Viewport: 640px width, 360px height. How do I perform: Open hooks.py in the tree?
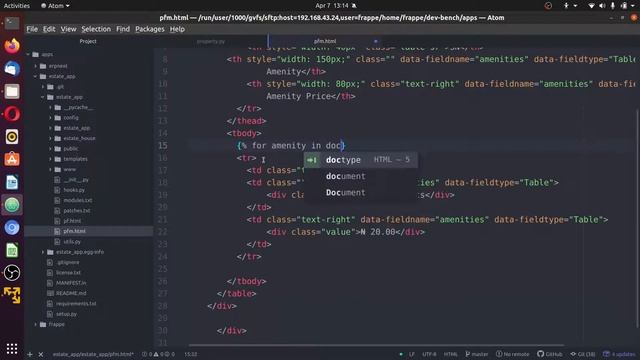coord(74,190)
